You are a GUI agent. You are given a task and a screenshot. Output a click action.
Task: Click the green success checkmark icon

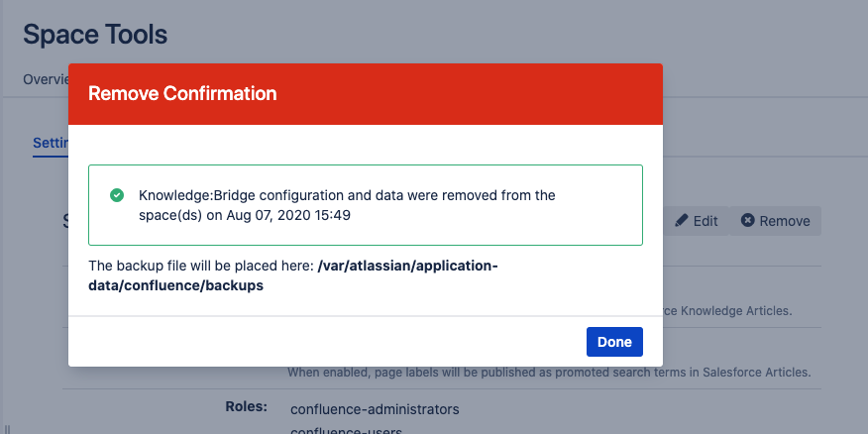pos(117,195)
